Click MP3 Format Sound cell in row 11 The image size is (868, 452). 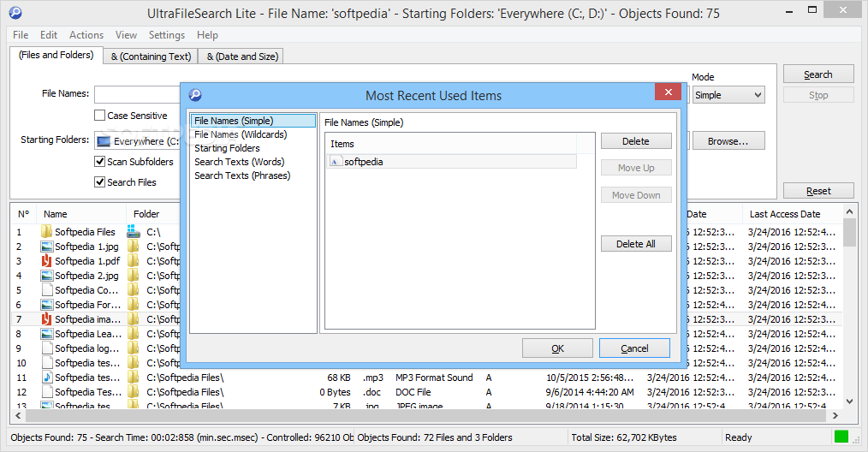434,378
